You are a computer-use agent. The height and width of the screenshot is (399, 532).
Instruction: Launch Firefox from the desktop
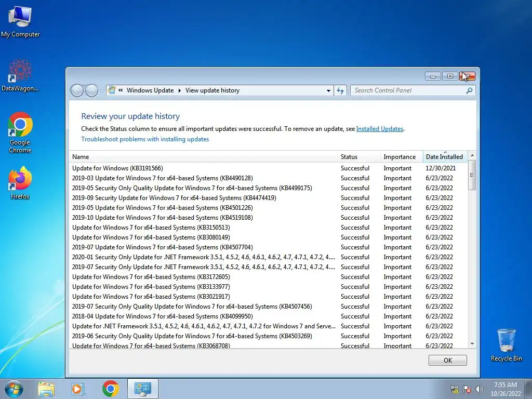[x=20, y=182]
